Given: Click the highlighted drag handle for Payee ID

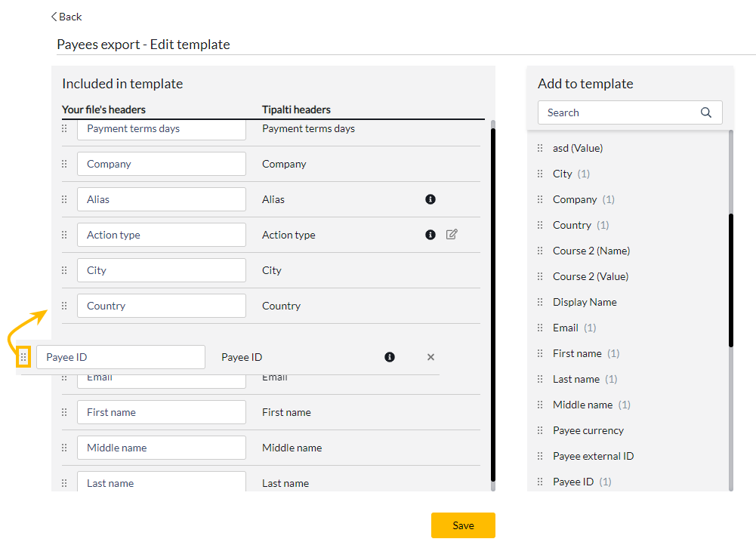Looking at the screenshot, I should (24, 357).
